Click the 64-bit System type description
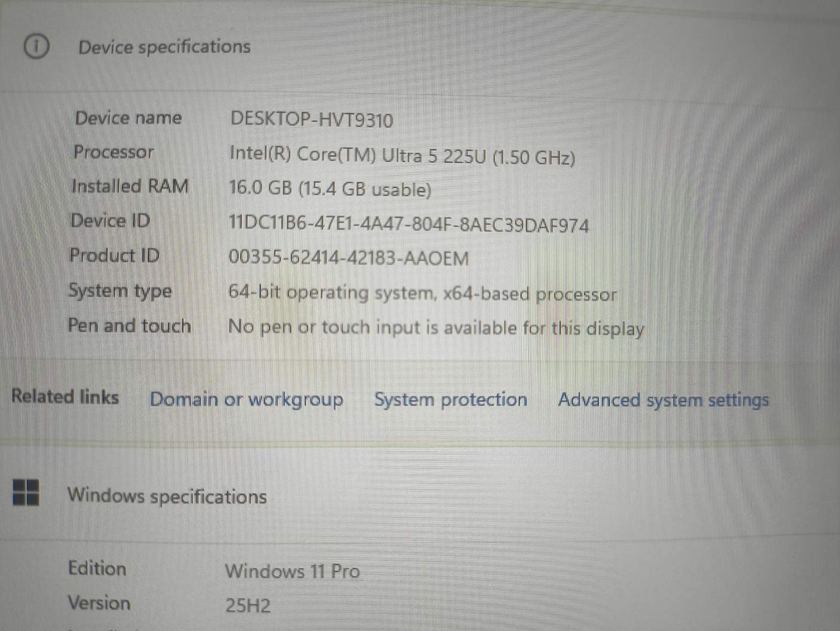Viewport: 840px width, 631px height. (x=423, y=293)
